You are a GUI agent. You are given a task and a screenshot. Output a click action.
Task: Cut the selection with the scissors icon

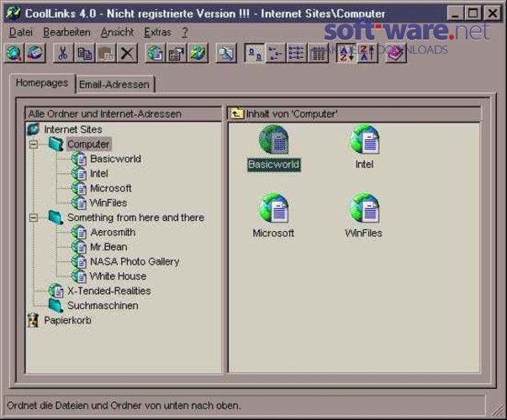pyautogui.click(x=63, y=53)
